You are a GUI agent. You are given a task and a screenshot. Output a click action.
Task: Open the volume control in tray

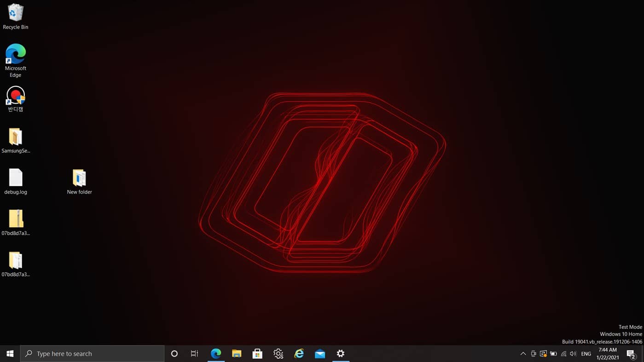(573, 354)
